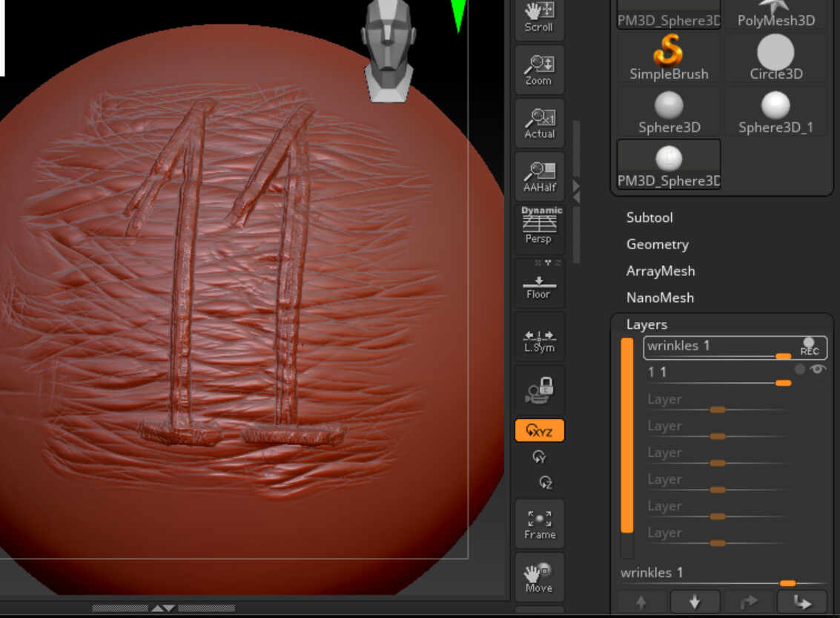The width and height of the screenshot is (840, 618).
Task: Enable XYZ rotation mode
Action: coord(539,430)
